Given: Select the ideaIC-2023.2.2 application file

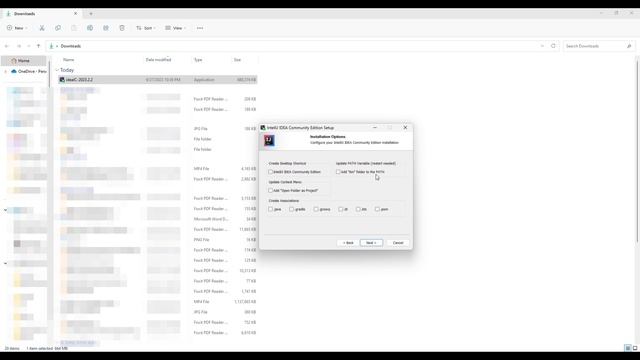Looking at the screenshot, I should (x=158, y=80).
